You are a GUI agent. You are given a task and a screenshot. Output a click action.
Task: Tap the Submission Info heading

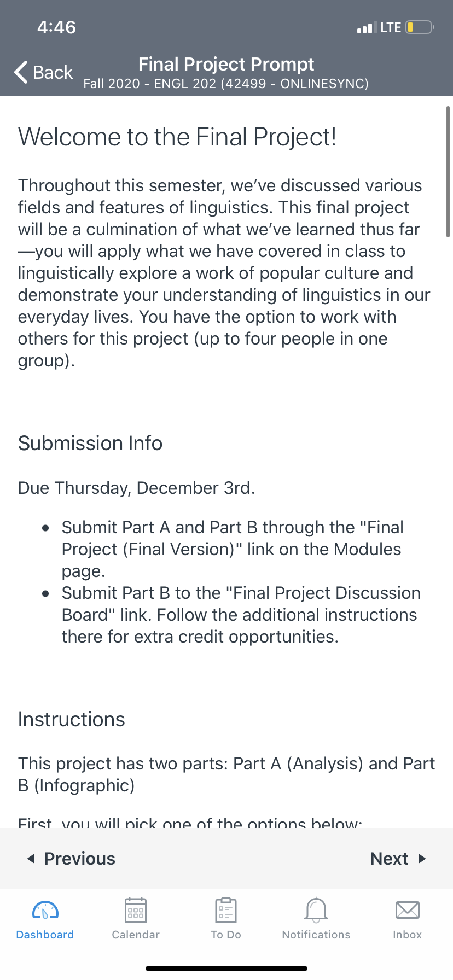[90, 443]
